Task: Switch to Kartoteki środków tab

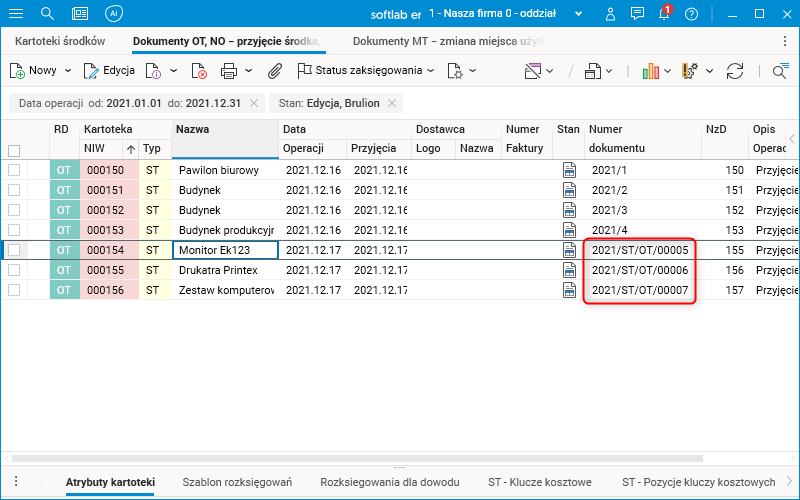Action: (60, 41)
